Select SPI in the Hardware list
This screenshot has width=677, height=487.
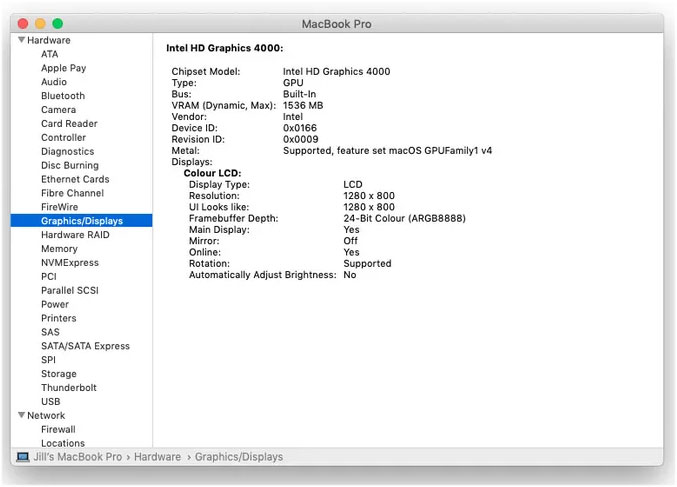tap(48, 360)
